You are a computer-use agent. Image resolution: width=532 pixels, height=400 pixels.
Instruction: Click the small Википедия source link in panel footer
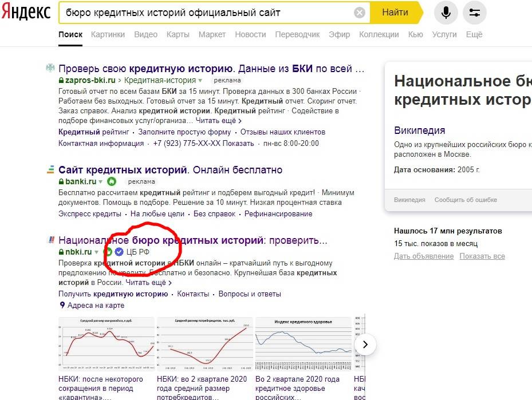(x=409, y=200)
